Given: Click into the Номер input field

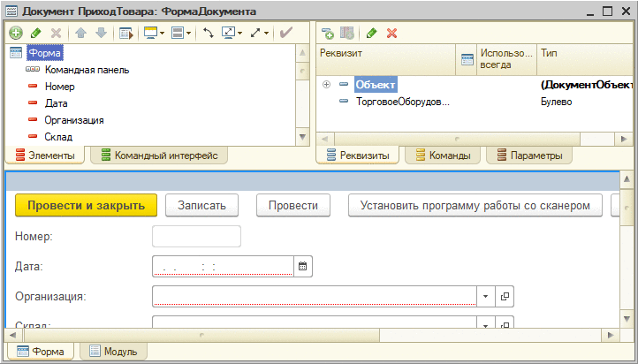Looking at the screenshot, I should click(x=196, y=236).
